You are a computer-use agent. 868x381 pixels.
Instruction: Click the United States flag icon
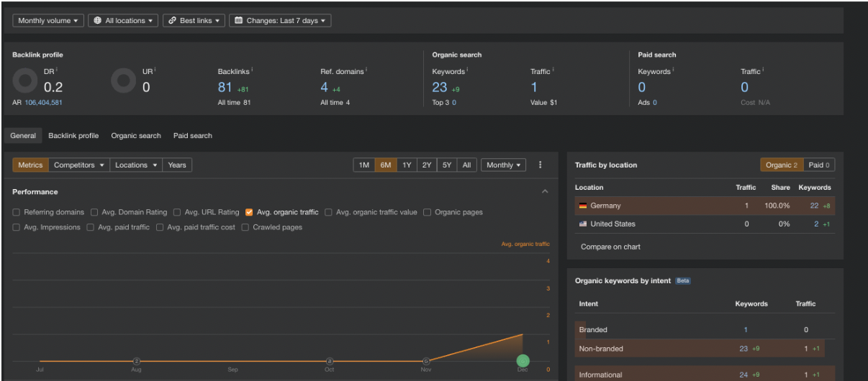point(583,224)
